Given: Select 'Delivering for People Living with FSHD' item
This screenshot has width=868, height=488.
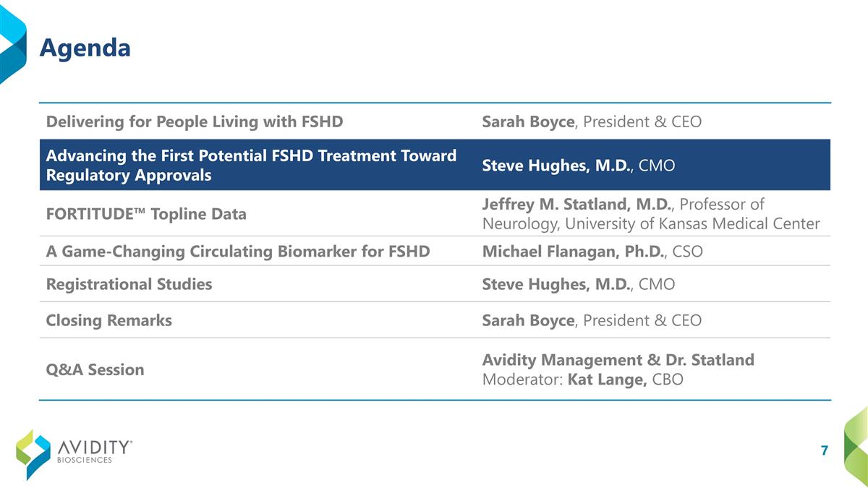Looking at the screenshot, I should pos(195,121).
